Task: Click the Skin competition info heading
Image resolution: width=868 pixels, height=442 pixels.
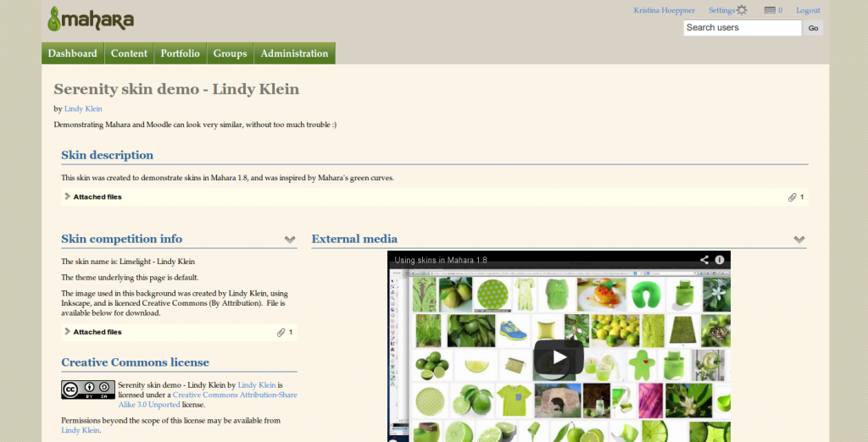Action: click(122, 239)
